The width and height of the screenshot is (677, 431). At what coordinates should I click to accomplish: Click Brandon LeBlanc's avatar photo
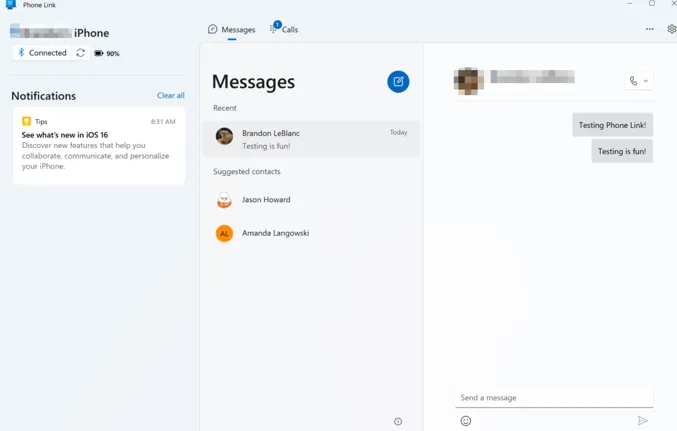[224, 136]
